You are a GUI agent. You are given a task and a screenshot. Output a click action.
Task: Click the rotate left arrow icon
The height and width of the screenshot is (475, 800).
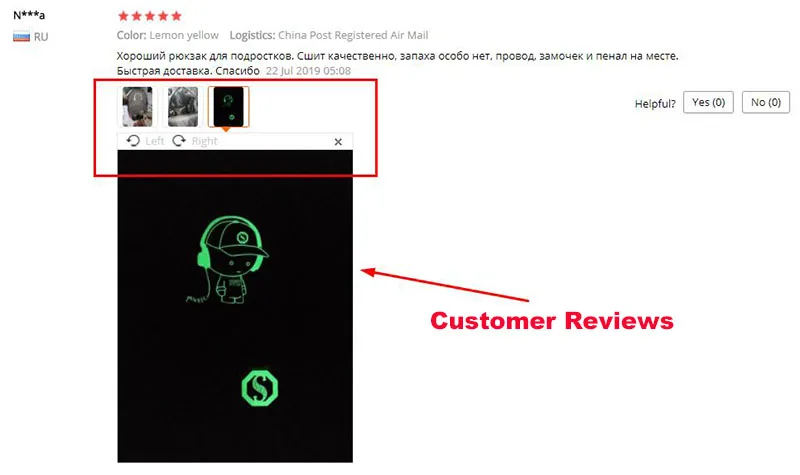[133, 141]
